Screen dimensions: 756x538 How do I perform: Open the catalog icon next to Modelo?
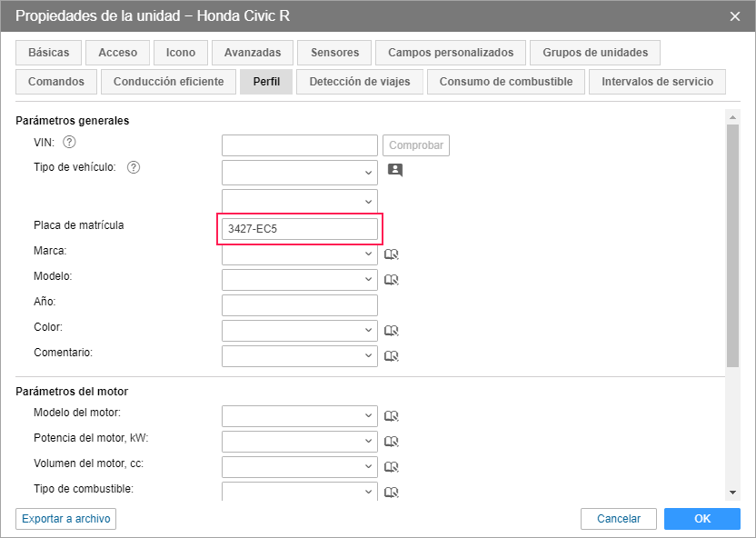coord(392,280)
